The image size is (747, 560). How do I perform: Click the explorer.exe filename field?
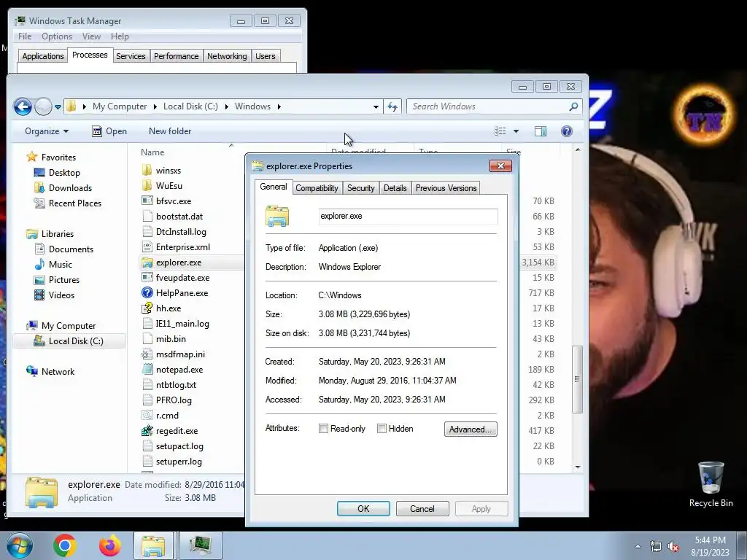point(409,216)
